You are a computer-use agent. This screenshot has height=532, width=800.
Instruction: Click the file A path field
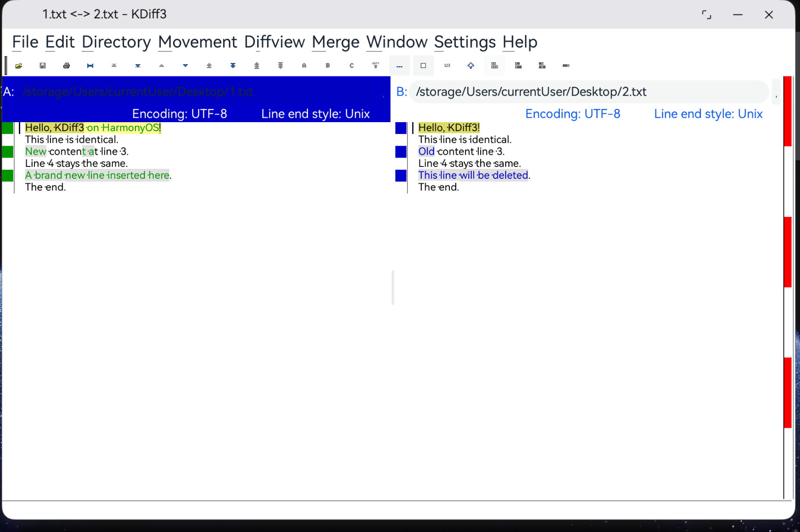pos(196,91)
